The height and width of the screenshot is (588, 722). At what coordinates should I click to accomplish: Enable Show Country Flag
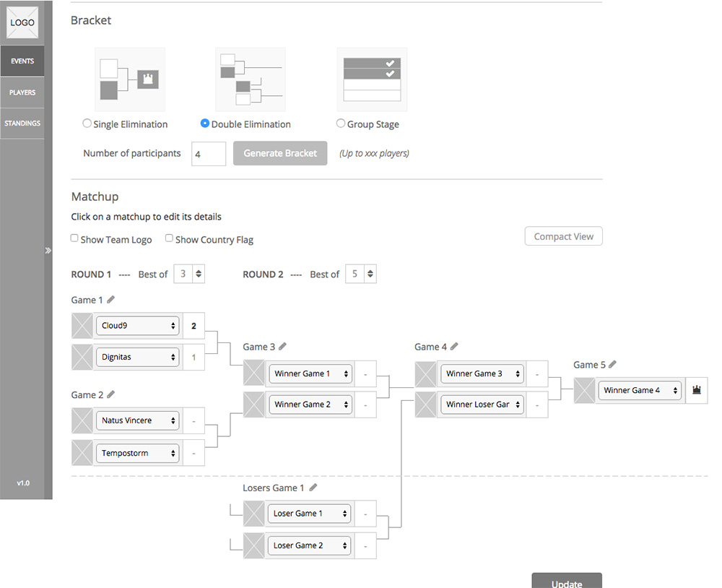point(169,238)
